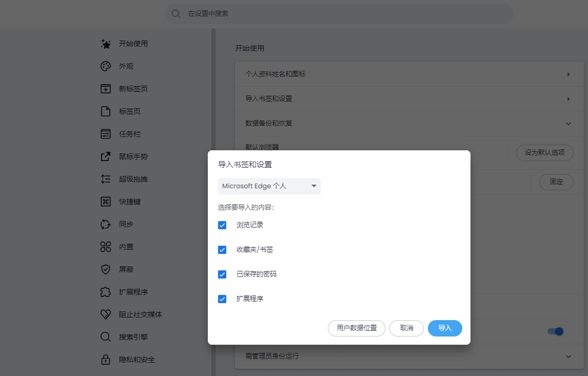The height and width of the screenshot is (376, 588).
Task: Open 外观 via its palette icon
Action: click(x=106, y=67)
